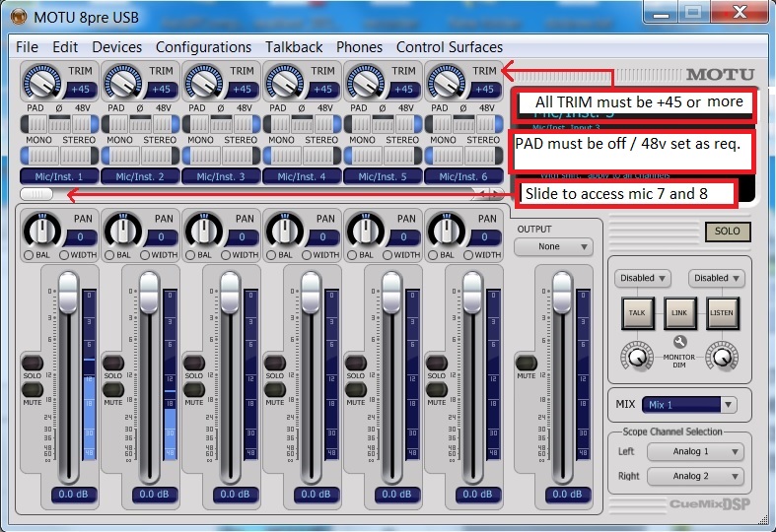This screenshot has height=532, width=776.
Task: Solo channel 2 with its SOLO button
Action: [x=112, y=363]
